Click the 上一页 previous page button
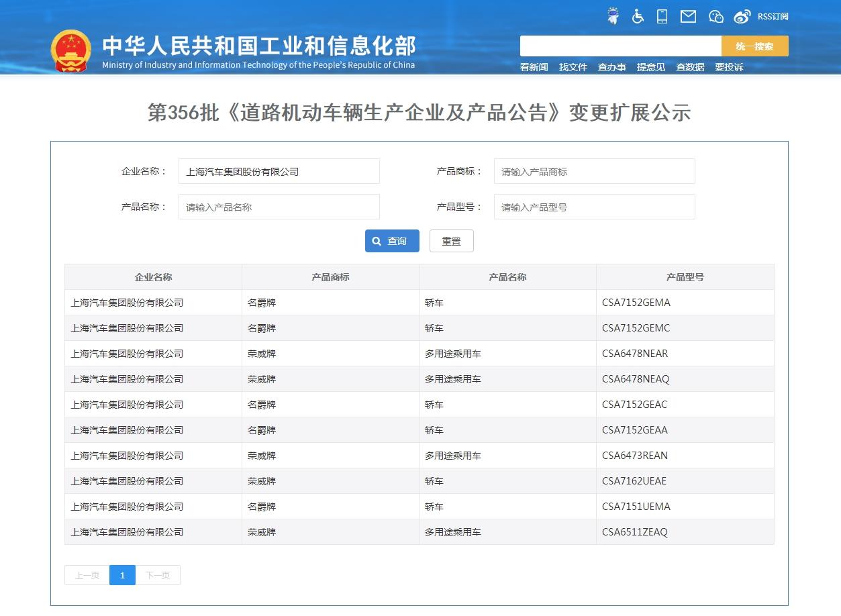The width and height of the screenshot is (841, 616). [x=87, y=575]
